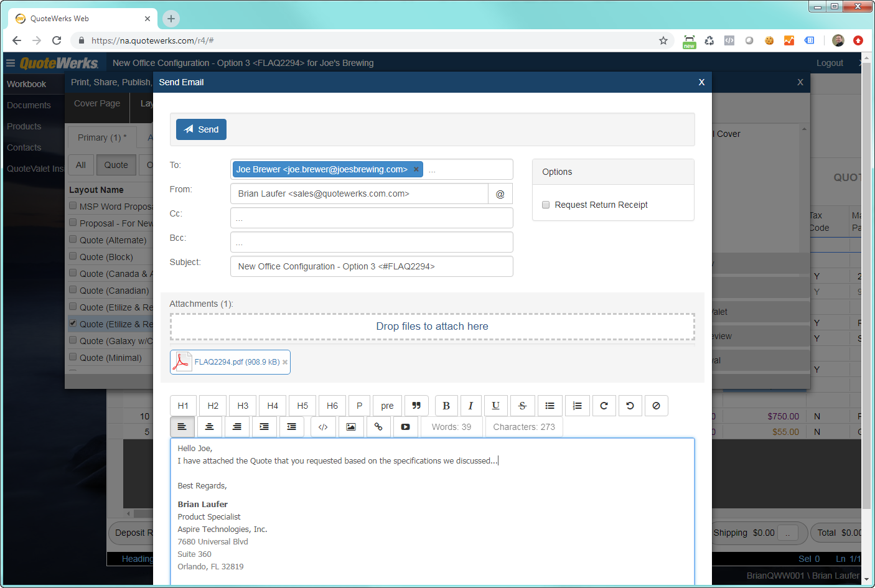Click the Logout link
The image size is (875, 588).
click(x=830, y=63)
